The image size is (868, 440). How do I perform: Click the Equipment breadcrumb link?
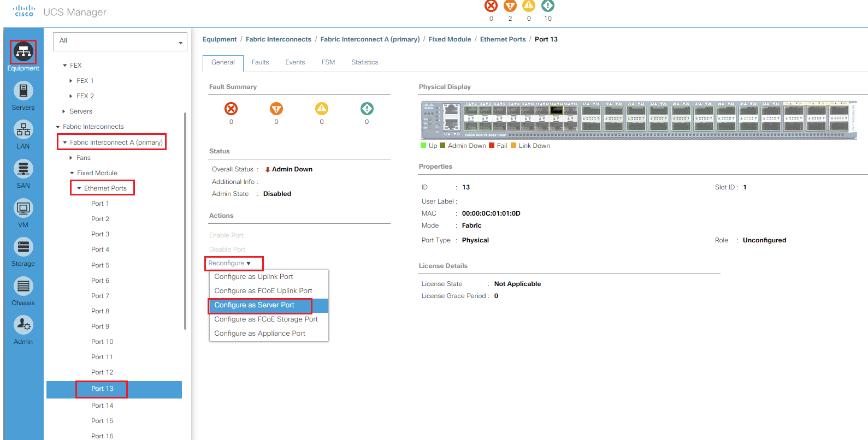pyautogui.click(x=220, y=39)
